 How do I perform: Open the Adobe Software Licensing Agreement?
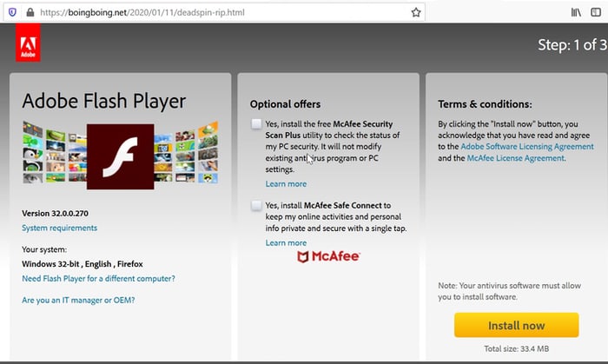point(527,147)
